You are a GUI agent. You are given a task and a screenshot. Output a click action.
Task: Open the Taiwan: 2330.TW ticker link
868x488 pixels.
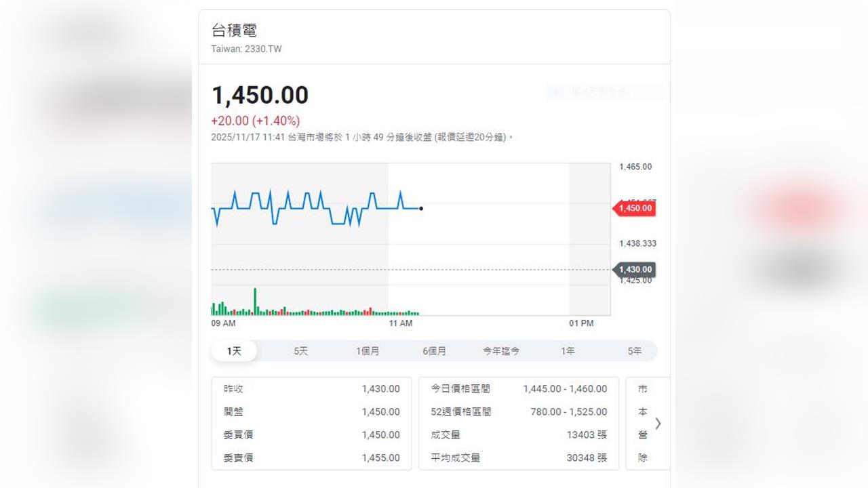[246, 49]
